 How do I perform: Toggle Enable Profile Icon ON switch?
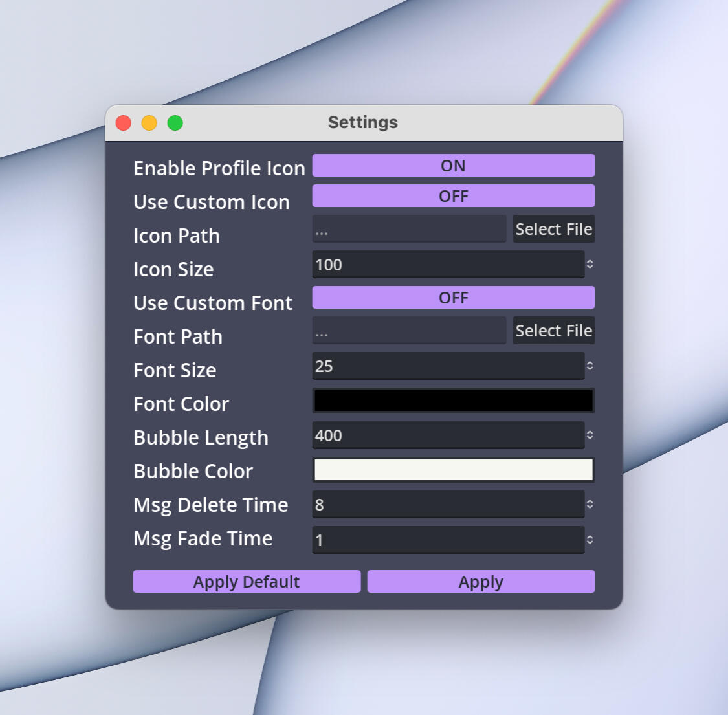click(453, 166)
